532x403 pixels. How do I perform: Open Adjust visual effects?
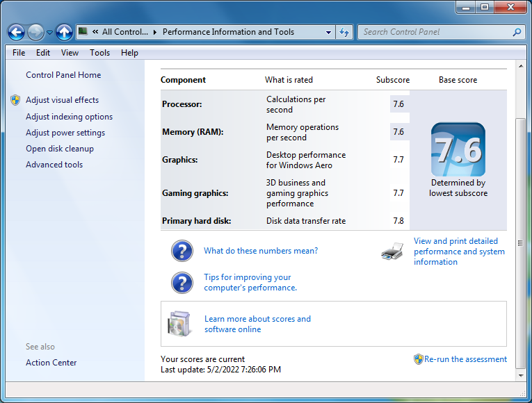click(x=62, y=100)
